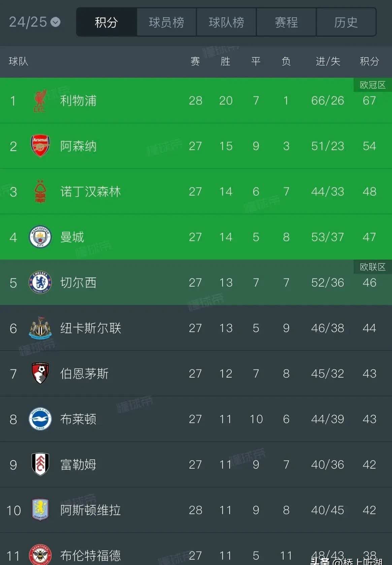
Task: Select the Nottingham Forest crest icon
Action: (40, 192)
